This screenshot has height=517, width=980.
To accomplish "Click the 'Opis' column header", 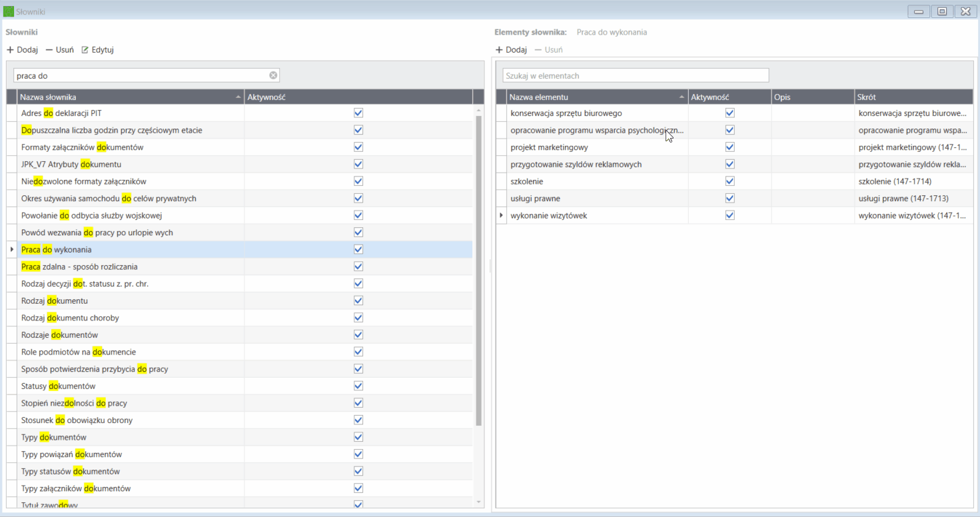I will click(x=813, y=97).
